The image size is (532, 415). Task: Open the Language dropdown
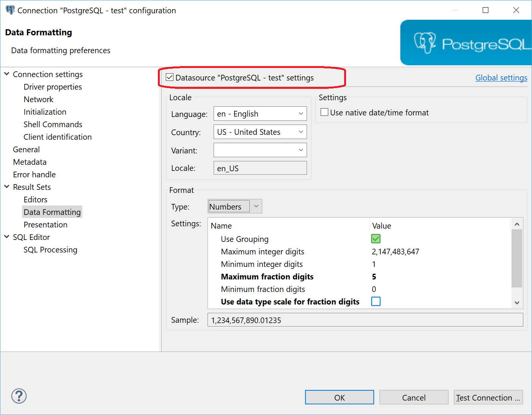[301, 114]
